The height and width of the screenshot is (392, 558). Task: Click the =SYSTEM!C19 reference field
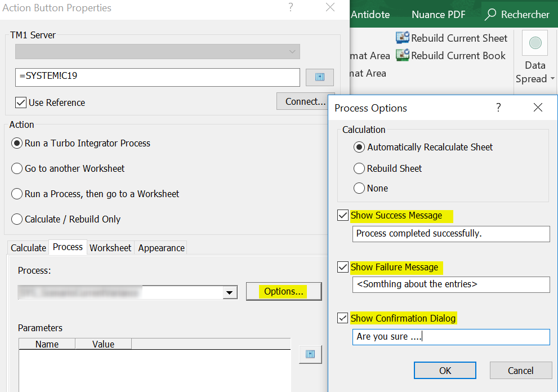coord(157,77)
